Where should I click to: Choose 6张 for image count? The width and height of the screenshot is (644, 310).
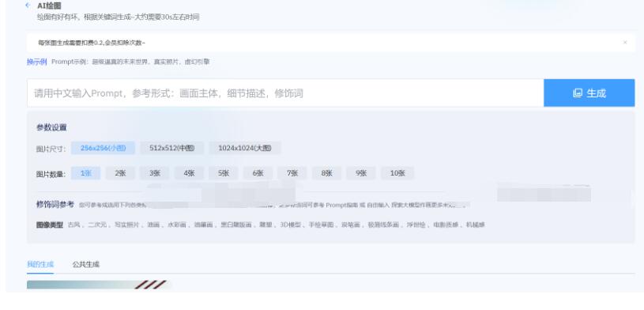[258, 173]
